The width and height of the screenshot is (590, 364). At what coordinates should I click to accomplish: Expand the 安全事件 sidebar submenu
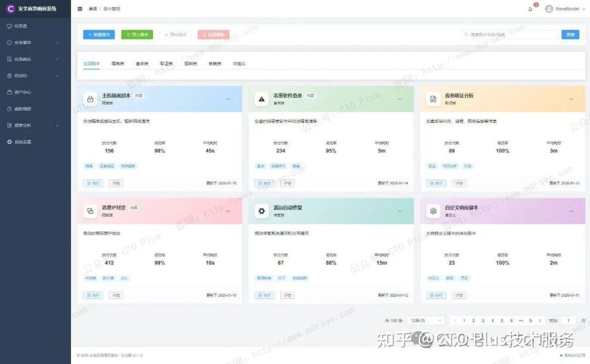(x=57, y=43)
